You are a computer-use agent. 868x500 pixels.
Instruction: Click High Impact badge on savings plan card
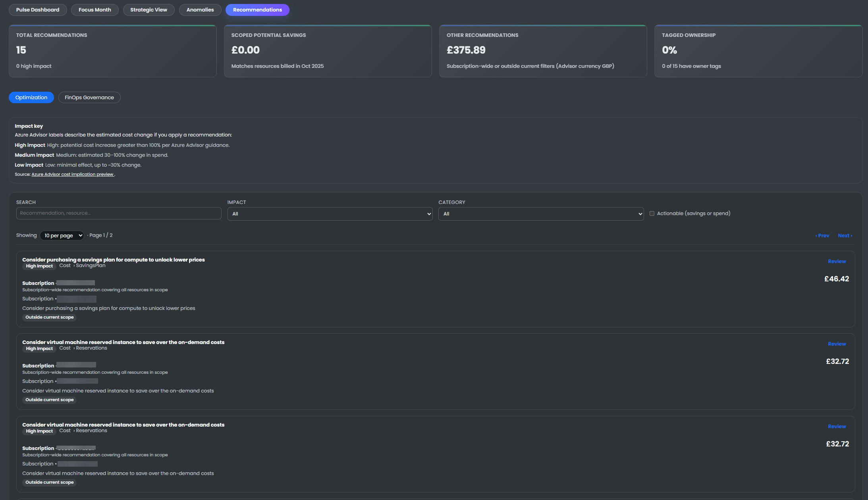tap(39, 266)
